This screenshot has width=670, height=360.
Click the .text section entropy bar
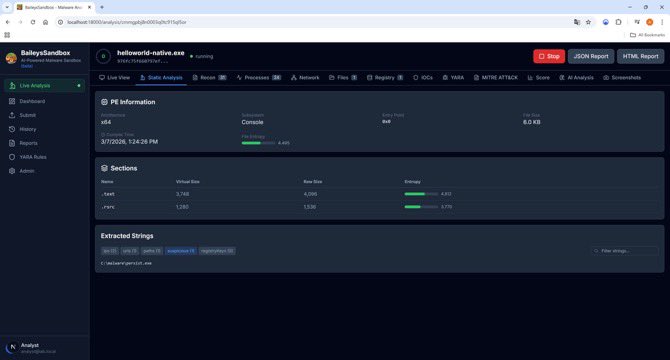tap(421, 194)
